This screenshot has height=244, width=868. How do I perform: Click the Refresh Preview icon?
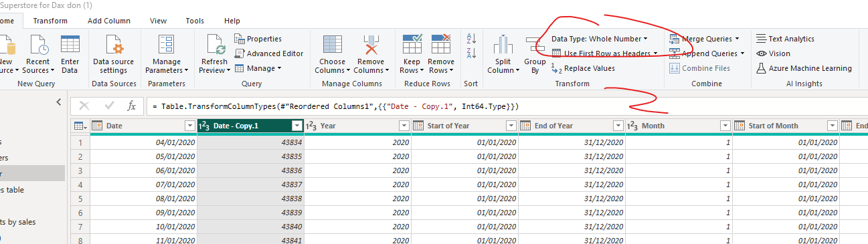tap(214, 44)
